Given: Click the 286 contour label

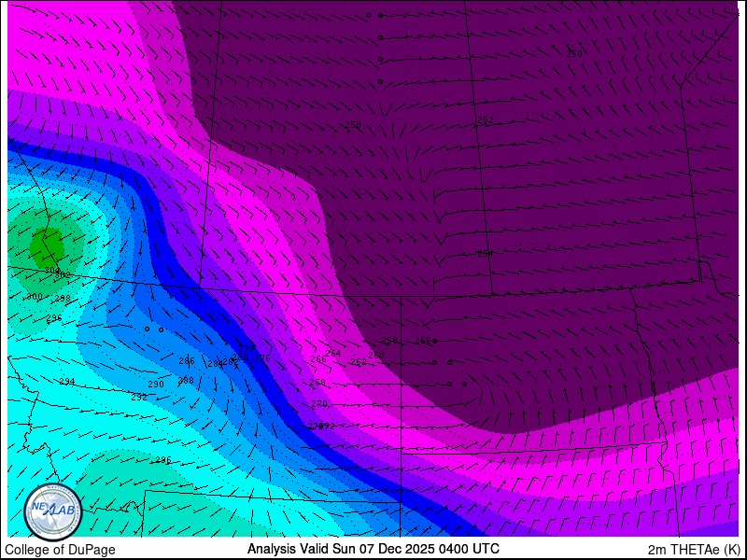Looking at the screenshot, I should click(187, 361).
